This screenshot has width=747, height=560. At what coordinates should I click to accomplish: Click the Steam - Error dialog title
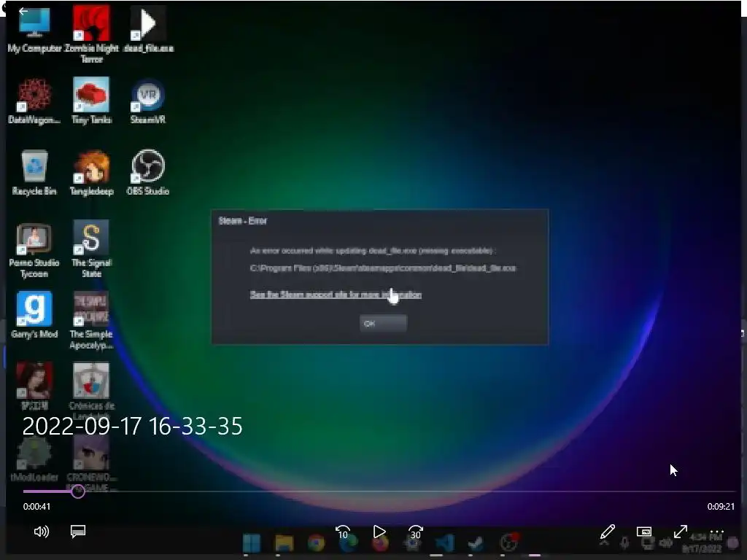coord(242,220)
